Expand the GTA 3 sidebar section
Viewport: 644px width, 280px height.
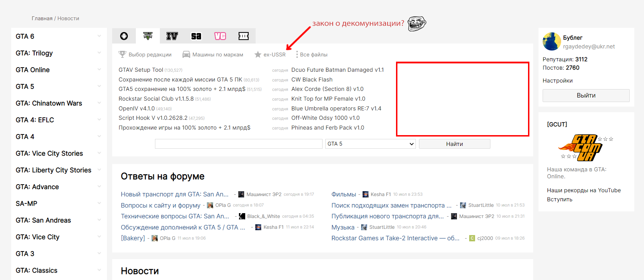point(99,254)
